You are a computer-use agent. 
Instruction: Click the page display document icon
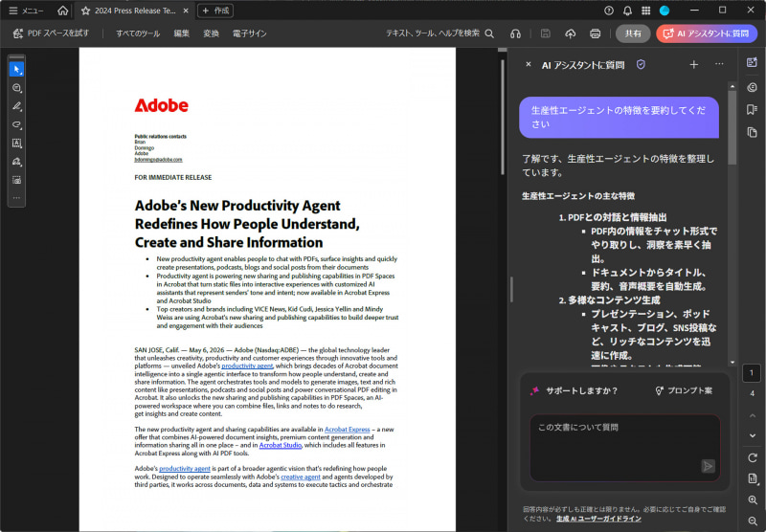753,478
